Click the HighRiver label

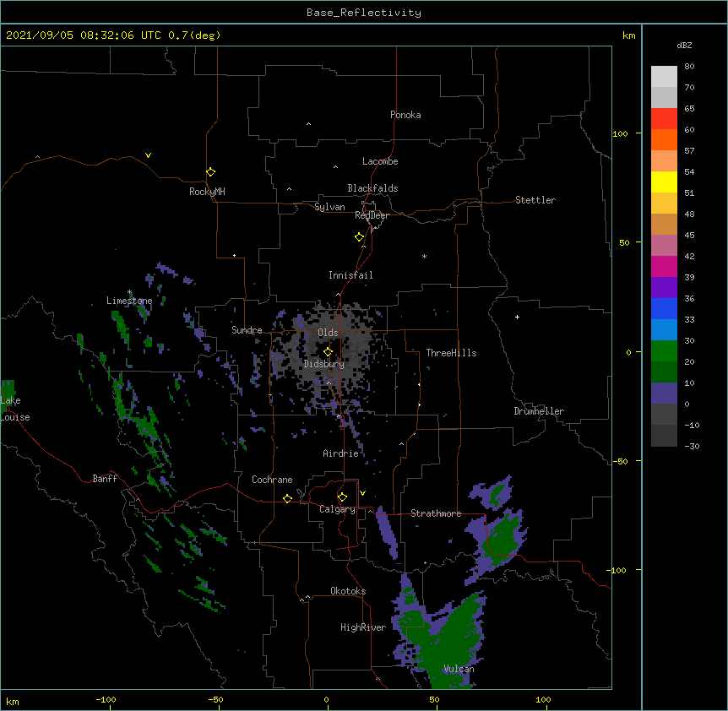pos(363,627)
